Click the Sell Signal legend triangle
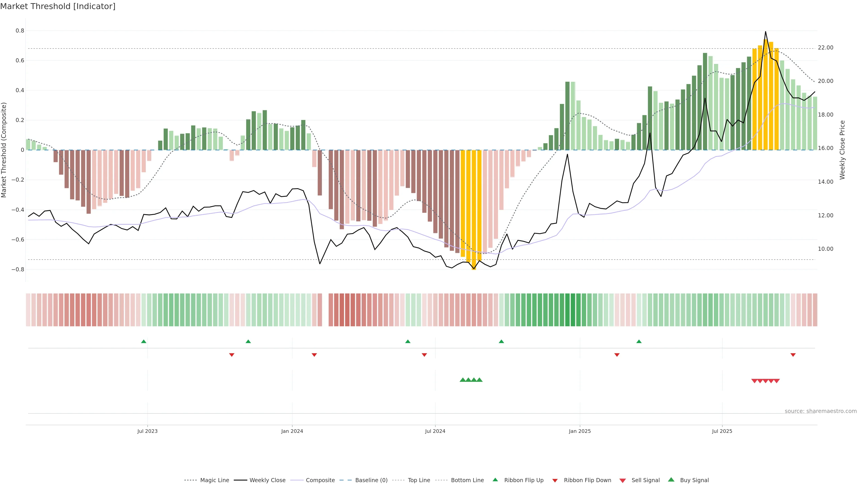Screen dimensions: 868x488 tap(623, 481)
